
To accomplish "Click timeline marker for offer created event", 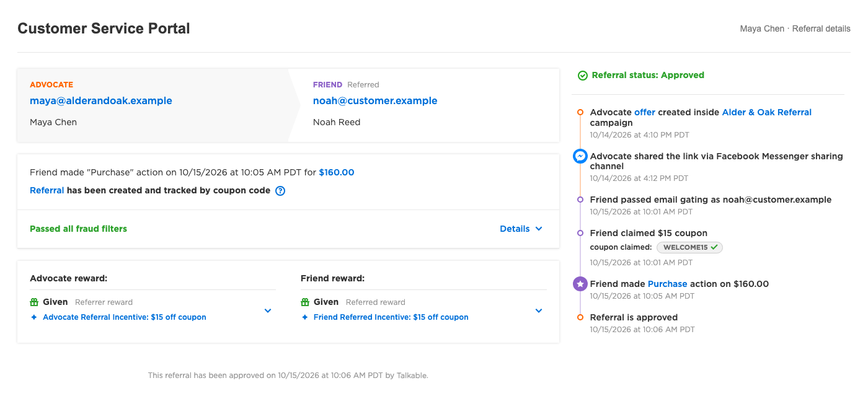I will [x=580, y=112].
